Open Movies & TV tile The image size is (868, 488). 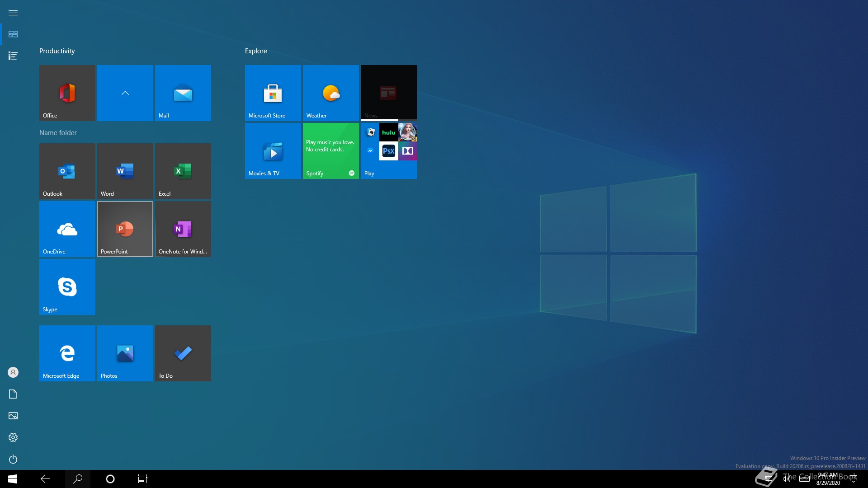[273, 150]
